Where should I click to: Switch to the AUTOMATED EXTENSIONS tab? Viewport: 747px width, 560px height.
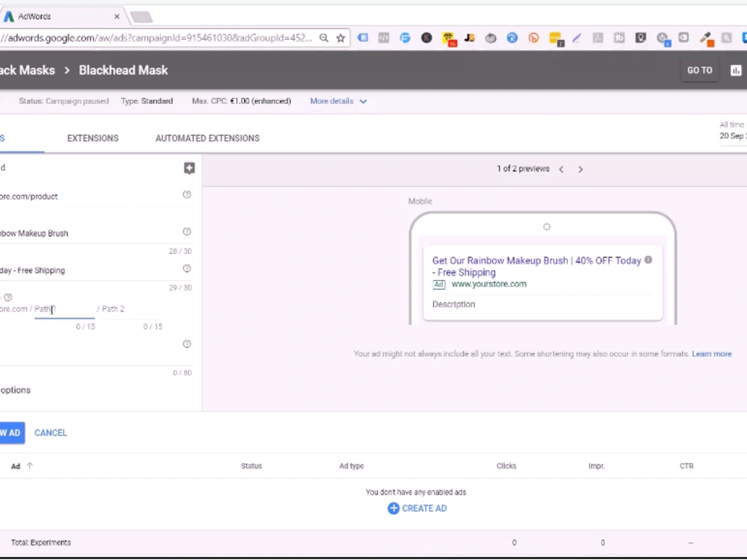pos(207,138)
